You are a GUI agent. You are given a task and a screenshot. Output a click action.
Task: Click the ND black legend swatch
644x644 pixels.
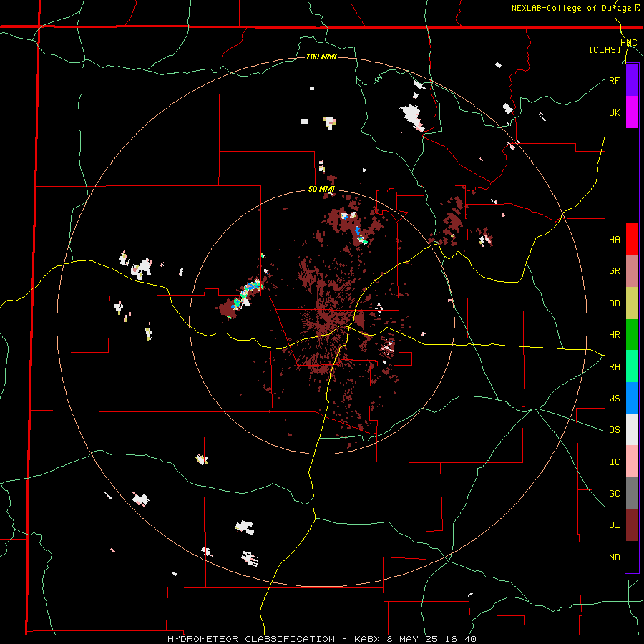[x=632, y=557]
